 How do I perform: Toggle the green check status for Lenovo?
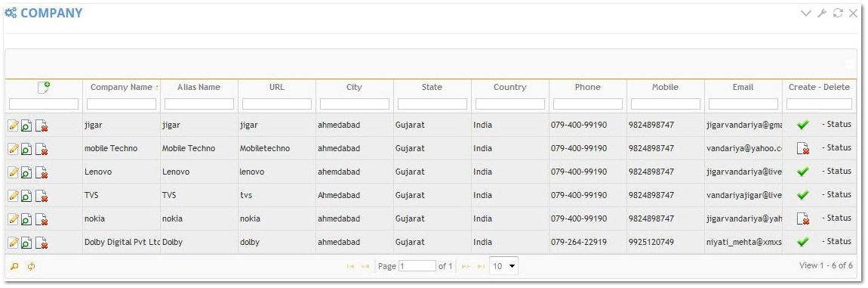tap(803, 172)
